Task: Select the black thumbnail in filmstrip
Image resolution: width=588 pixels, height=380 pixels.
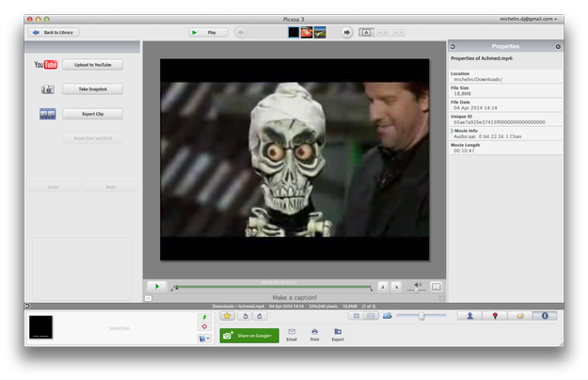Action: tap(294, 33)
